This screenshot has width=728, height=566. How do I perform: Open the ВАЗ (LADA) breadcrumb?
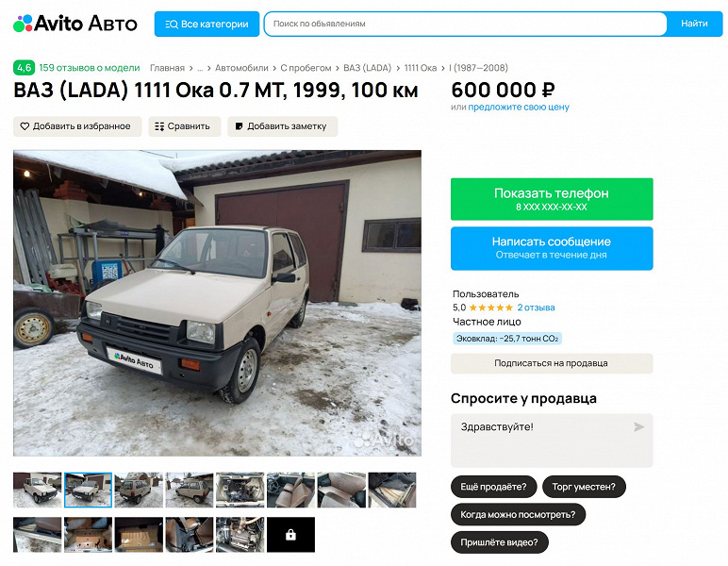click(367, 68)
